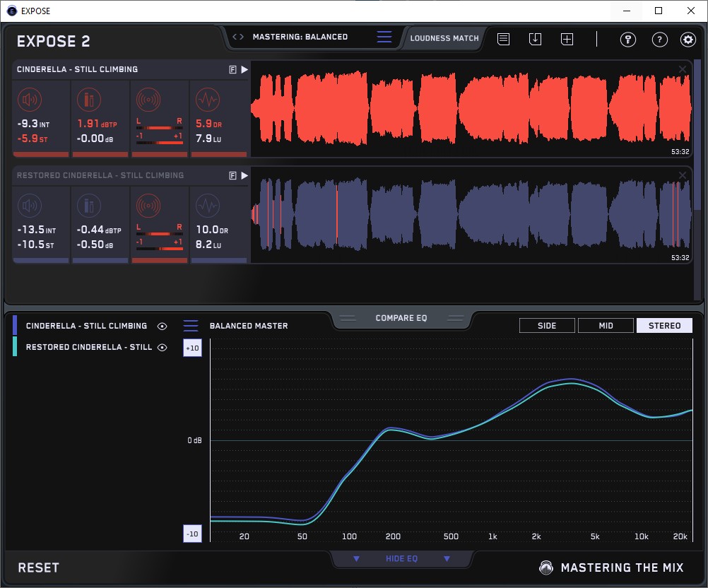
Task: Toggle Loudness Match
Action: (x=444, y=38)
